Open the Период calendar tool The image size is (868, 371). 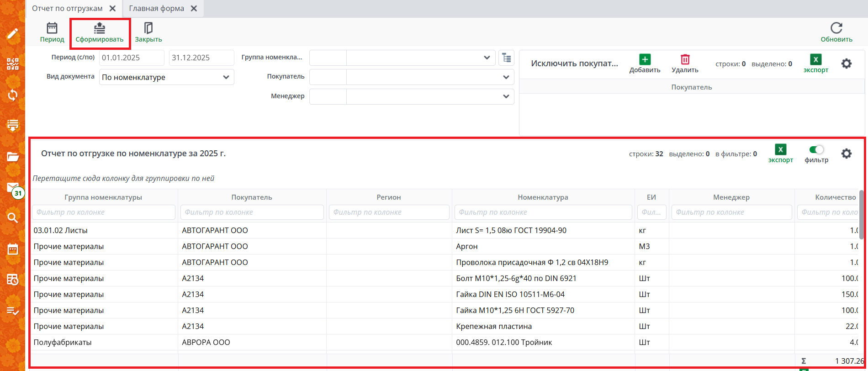click(52, 29)
